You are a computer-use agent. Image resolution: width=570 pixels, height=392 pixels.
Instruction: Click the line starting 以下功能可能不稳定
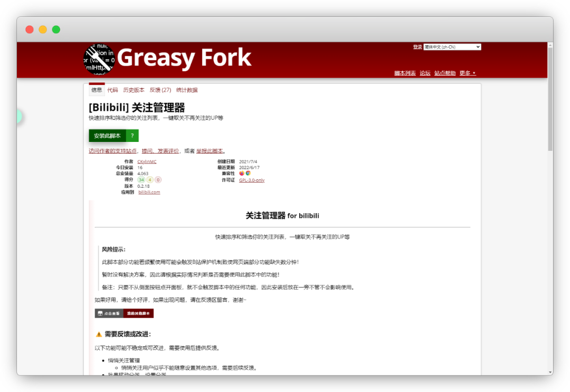(157, 348)
